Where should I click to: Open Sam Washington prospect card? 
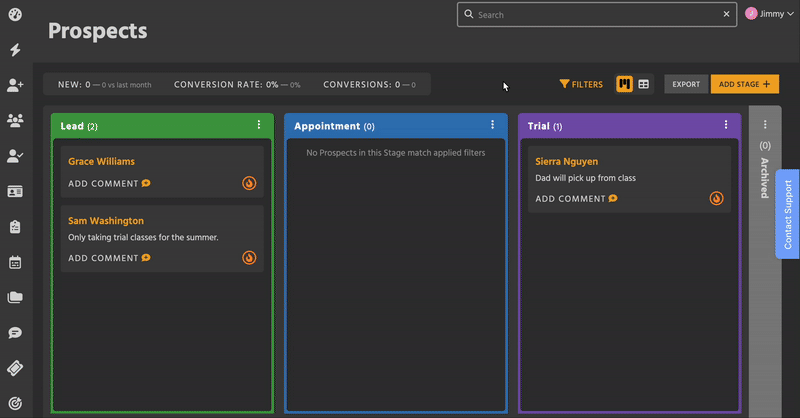pyautogui.click(x=106, y=220)
